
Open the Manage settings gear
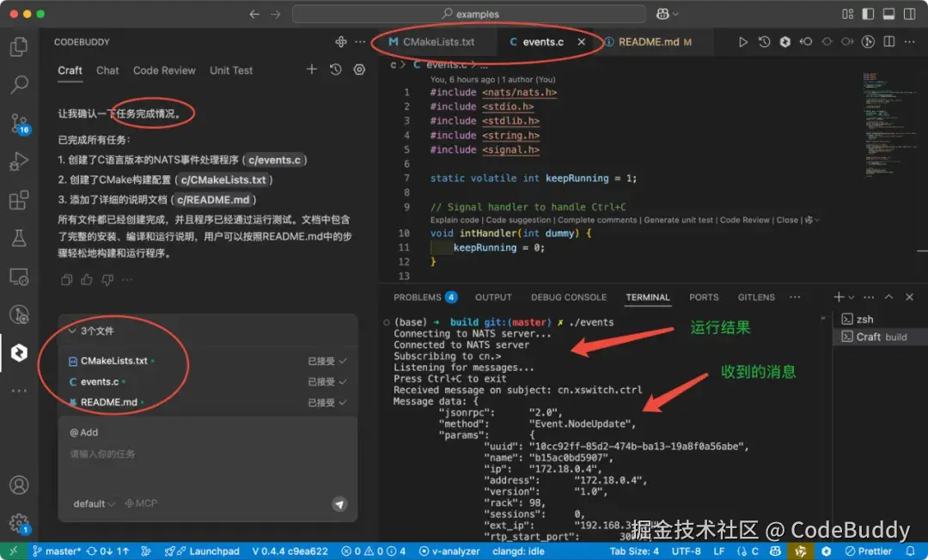tap(20, 523)
